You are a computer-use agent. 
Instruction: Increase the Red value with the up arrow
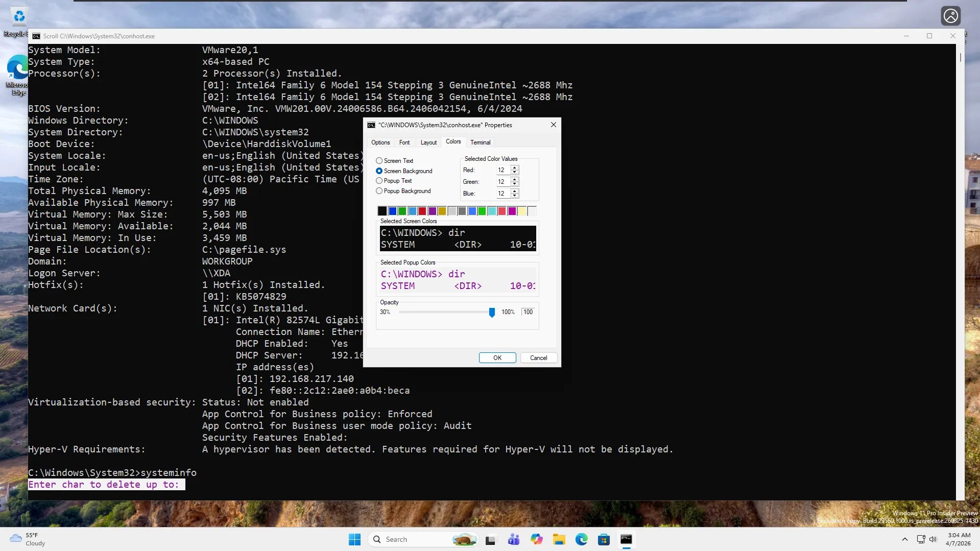pos(515,167)
